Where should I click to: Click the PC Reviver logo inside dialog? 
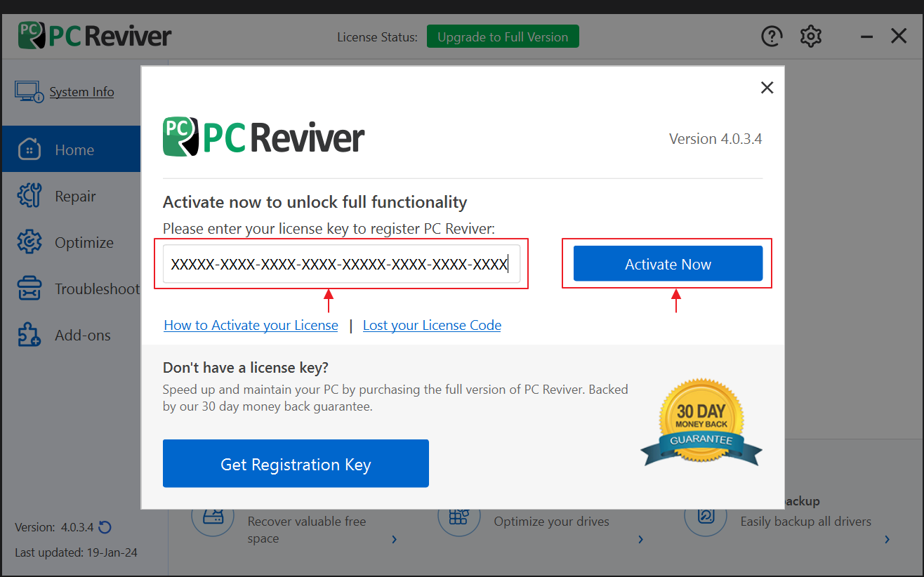(263, 136)
